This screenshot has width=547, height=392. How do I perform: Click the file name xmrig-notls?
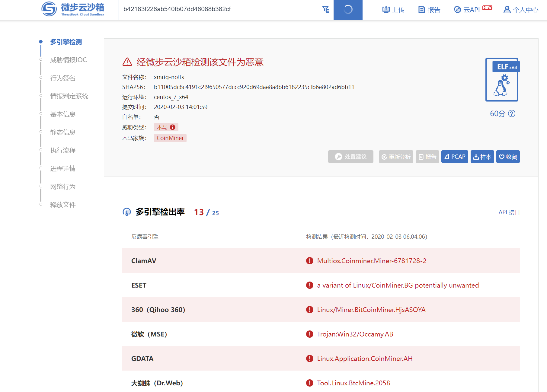[169, 77]
